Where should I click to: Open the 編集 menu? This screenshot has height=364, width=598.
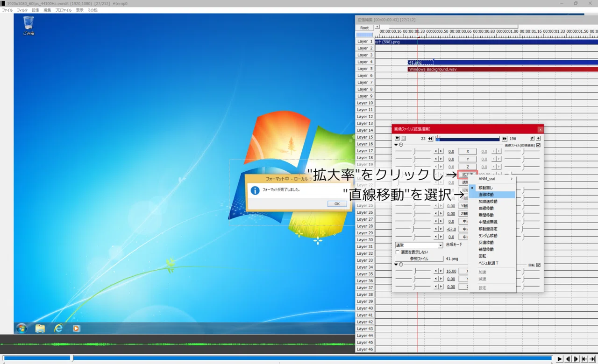tap(47, 10)
